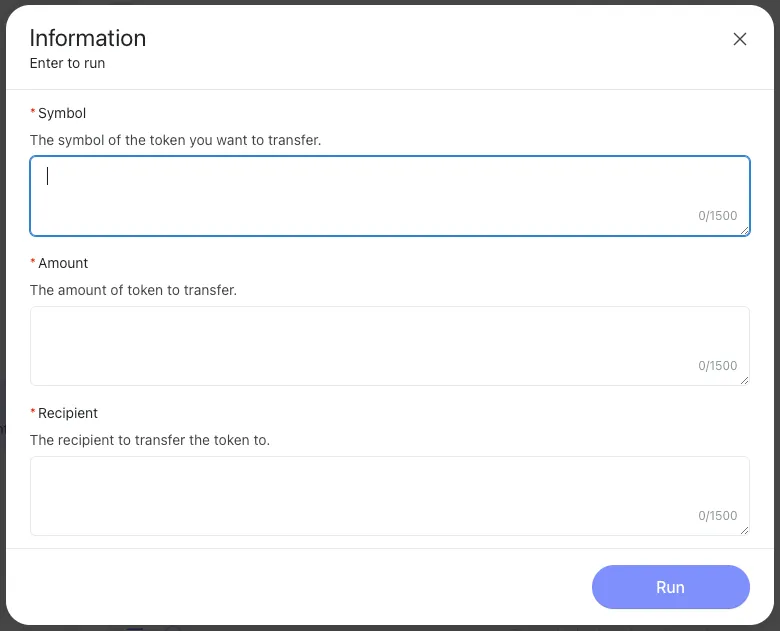Click the Amount field resize handle
Viewport: 780px width, 631px height.
coord(744,381)
